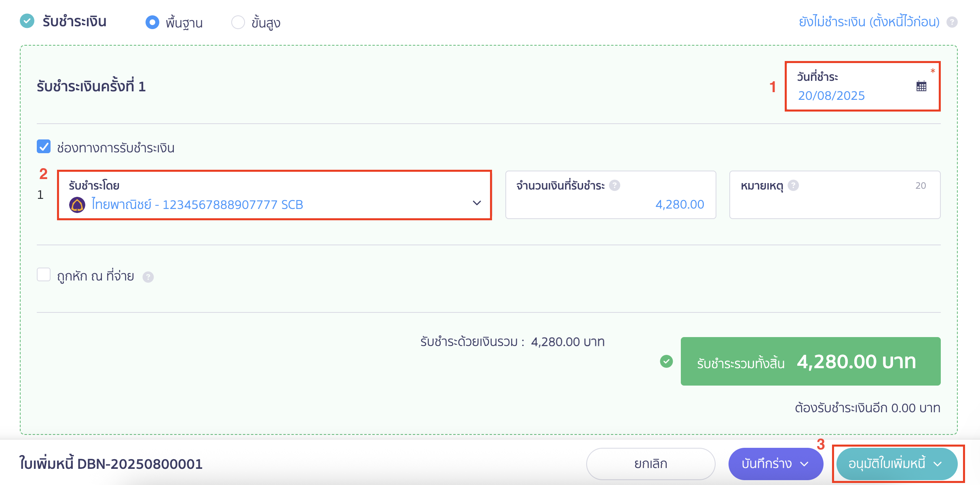Select the ขั้นสูง radio option
This screenshot has width=980, height=485.
238,22
